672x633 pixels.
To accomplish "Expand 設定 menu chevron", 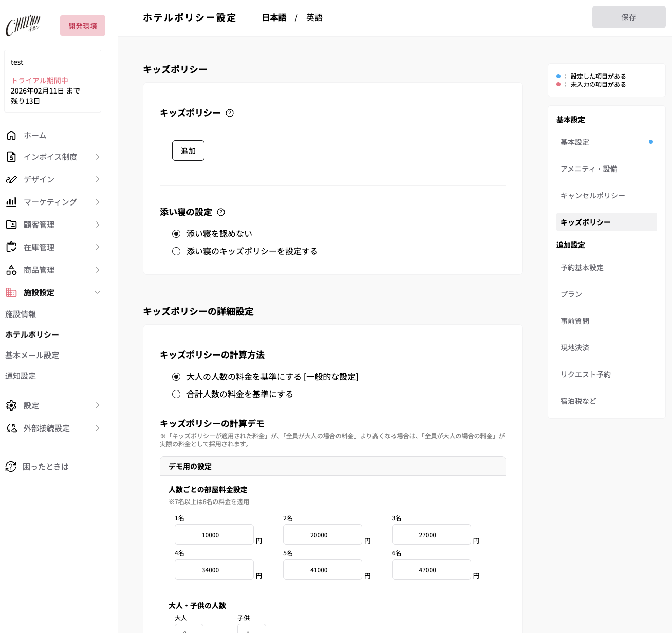I will [x=98, y=405].
